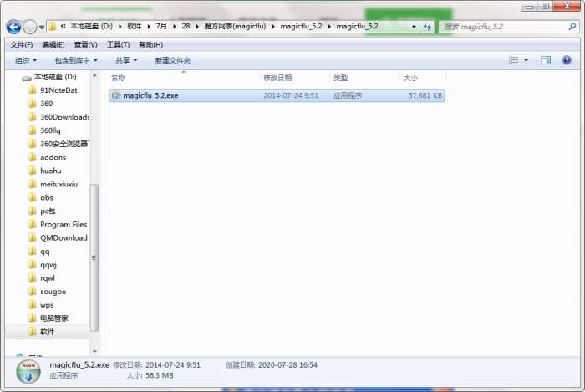Click 修改日期 2014-07-24 9:51 in details pane
Image resolution: width=585 pixels, height=392 pixels.
click(x=157, y=364)
